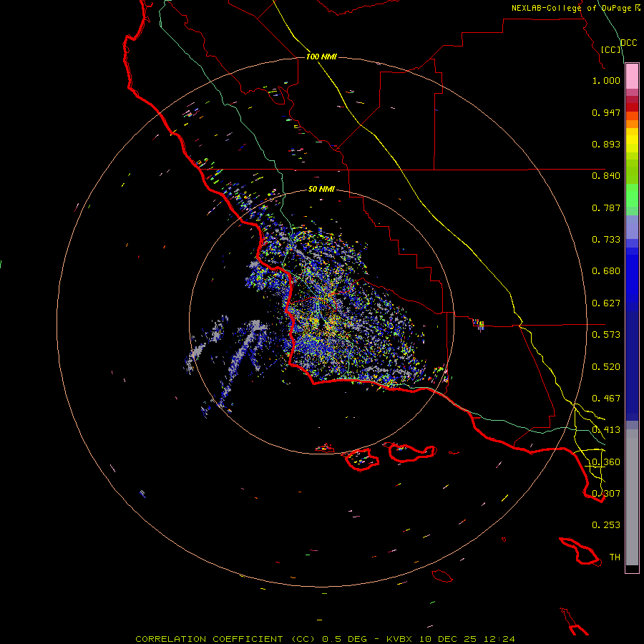Select the 0.253 scale value
644x644 pixels.
point(606,525)
